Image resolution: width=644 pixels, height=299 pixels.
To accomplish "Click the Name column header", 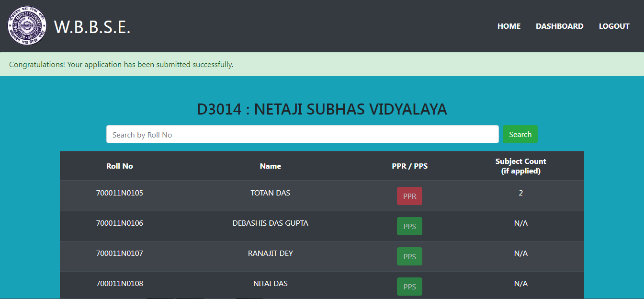I will (271, 166).
